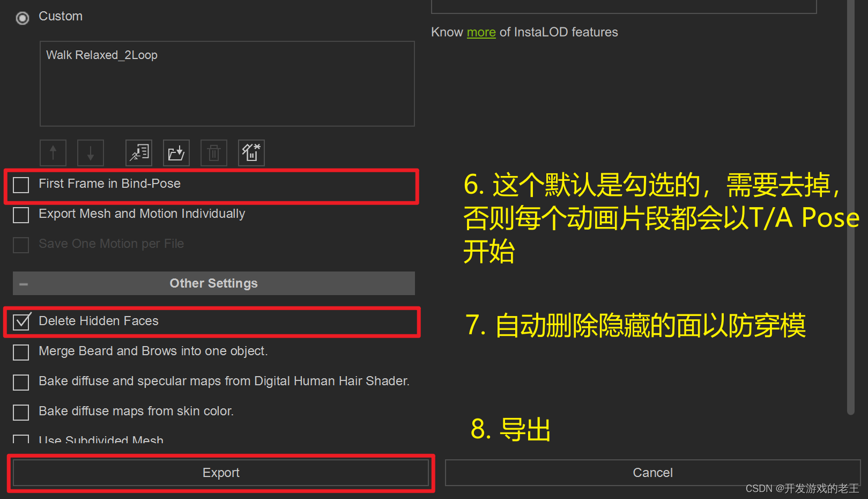The height and width of the screenshot is (499, 868).
Task: Click the Cancel button
Action: coord(652,473)
